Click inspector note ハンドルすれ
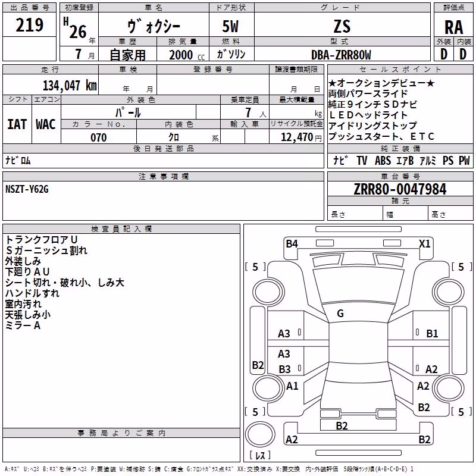 pyautogui.click(x=32, y=293)
